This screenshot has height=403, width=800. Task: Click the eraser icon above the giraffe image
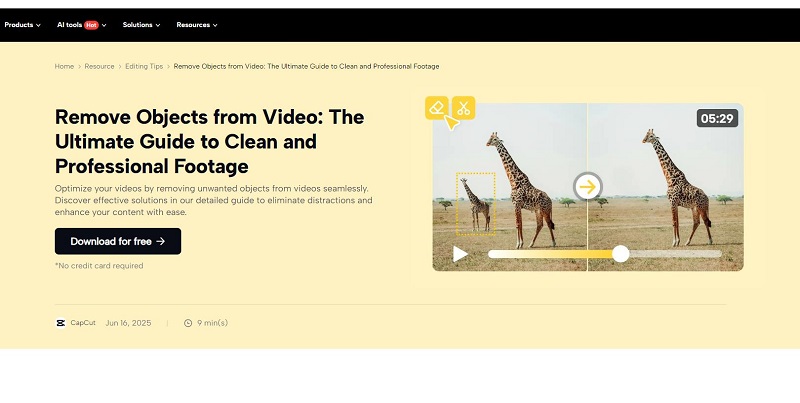[437, 108]
